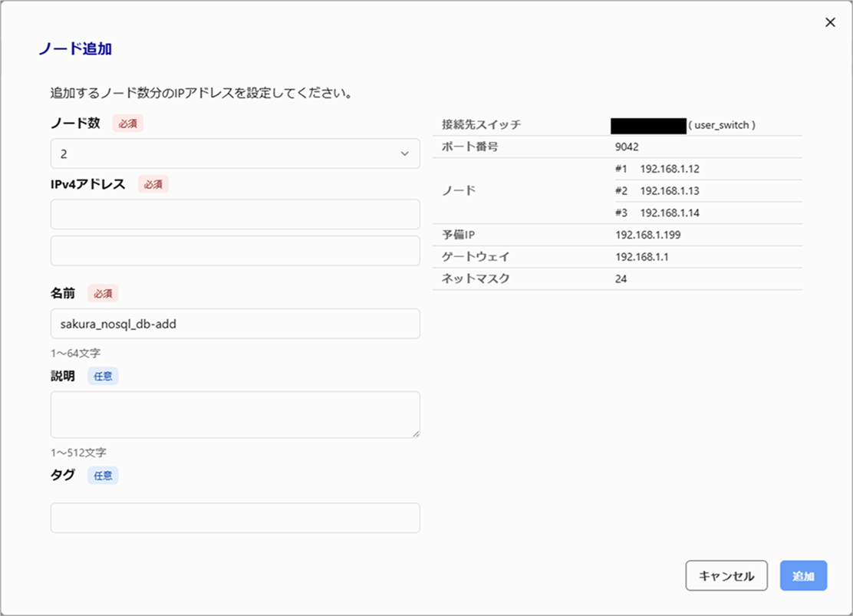Image resolution: width=853 pixels, height=616 pixels.
Task: Focus the 名前 field containing sakura_nosql_db-add
Action: pos(235,324)
